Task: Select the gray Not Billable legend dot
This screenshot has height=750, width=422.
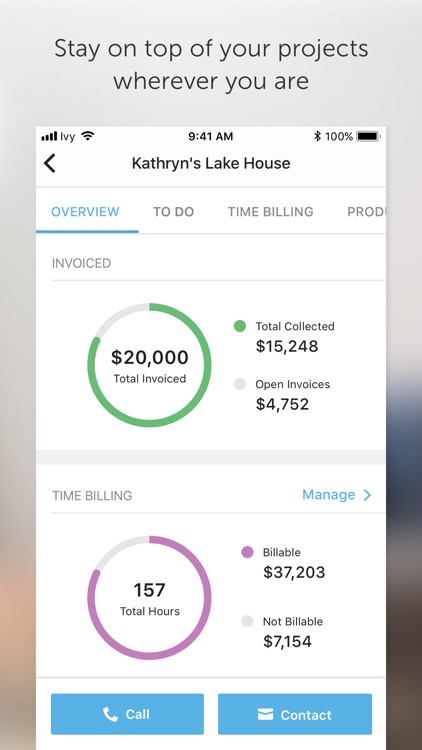Action: coord(247,621)
